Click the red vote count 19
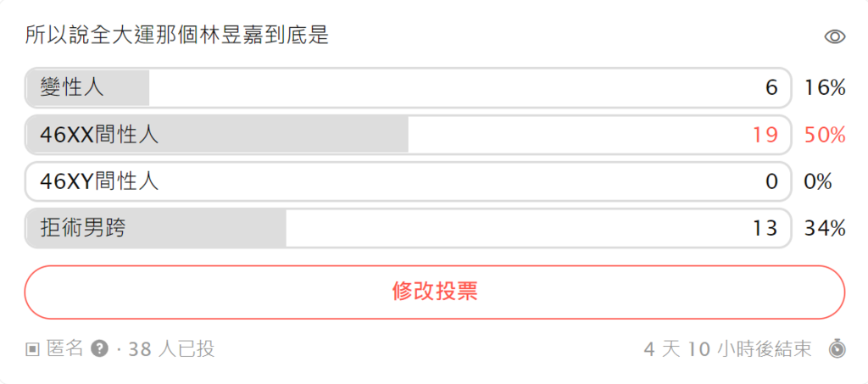This screenshot has width=868, height=384. 765,135
